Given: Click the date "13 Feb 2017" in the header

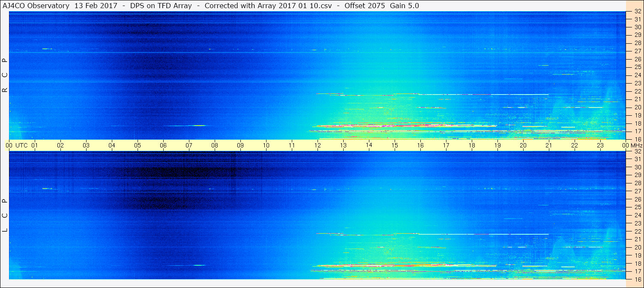Looking at the screenshot, I should pos(95,6).
